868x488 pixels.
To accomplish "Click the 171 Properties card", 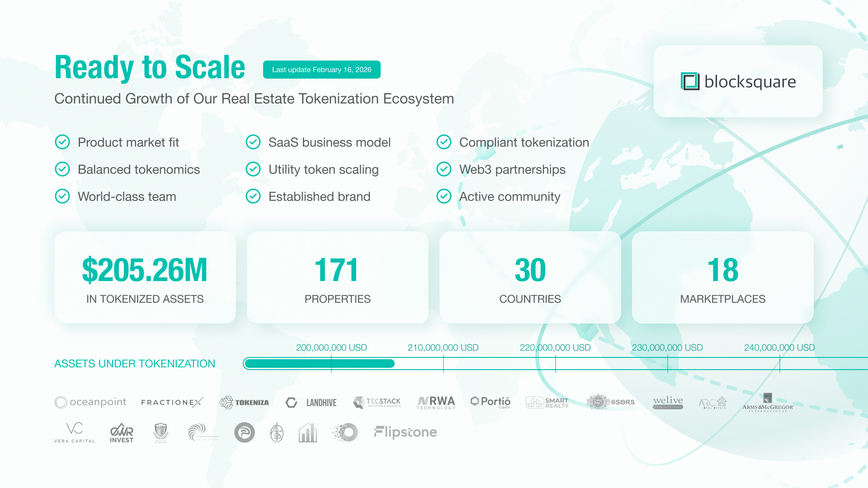I will coord(337,277).
